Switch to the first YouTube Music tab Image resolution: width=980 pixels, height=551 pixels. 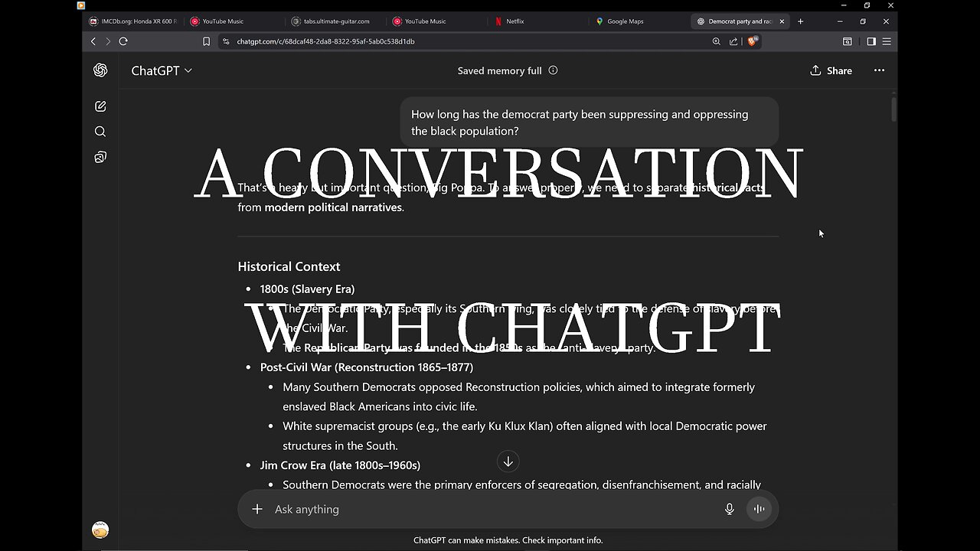(234, 21)
